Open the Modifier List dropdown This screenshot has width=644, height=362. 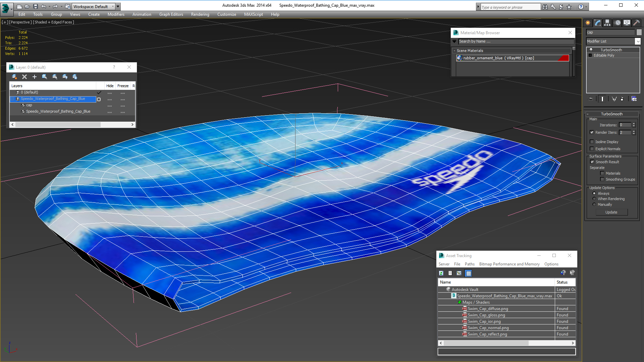[x=638, y=41]
